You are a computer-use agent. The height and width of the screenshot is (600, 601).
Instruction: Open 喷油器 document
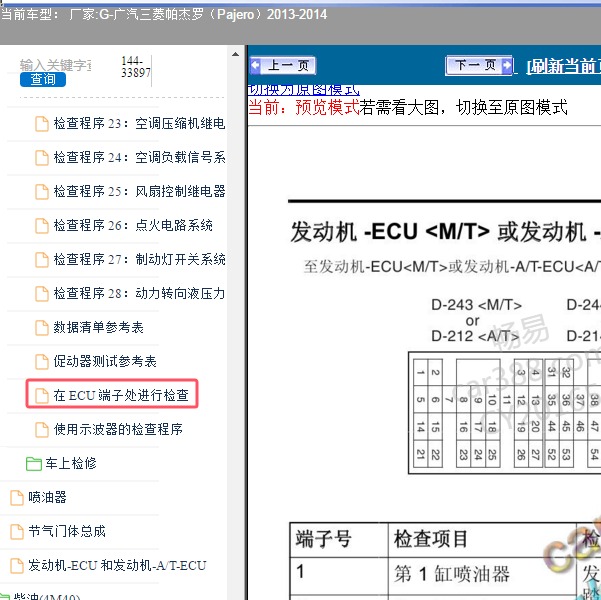pos(47,498)
